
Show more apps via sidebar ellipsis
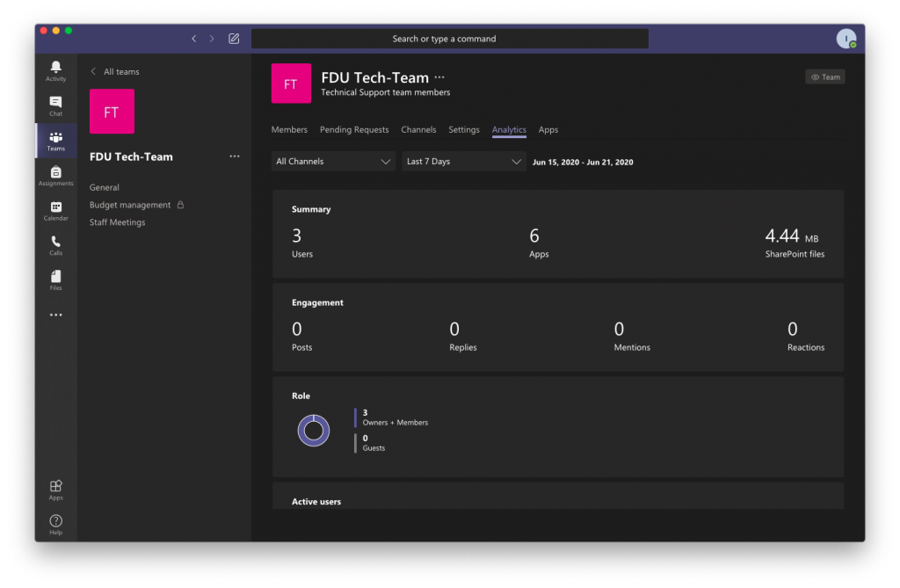click(x=55, y=315)
